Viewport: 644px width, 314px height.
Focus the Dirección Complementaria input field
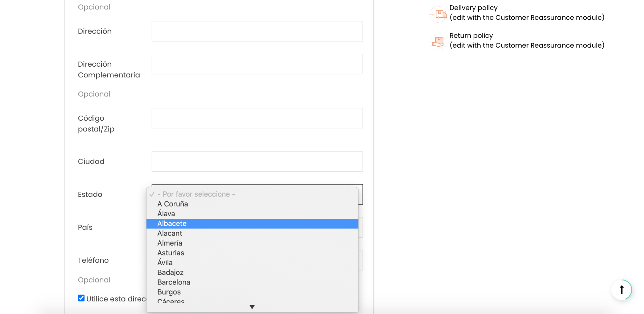click(257, 64)
